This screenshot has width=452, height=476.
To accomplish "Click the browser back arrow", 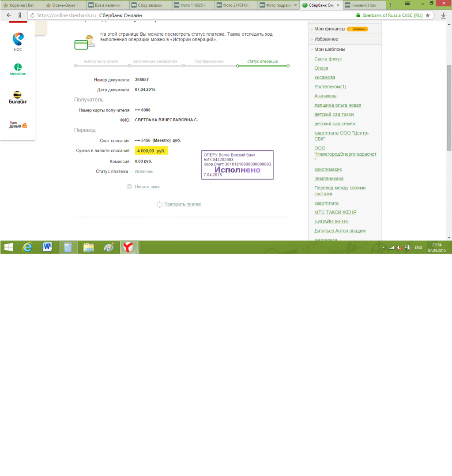I will point(9,15).
